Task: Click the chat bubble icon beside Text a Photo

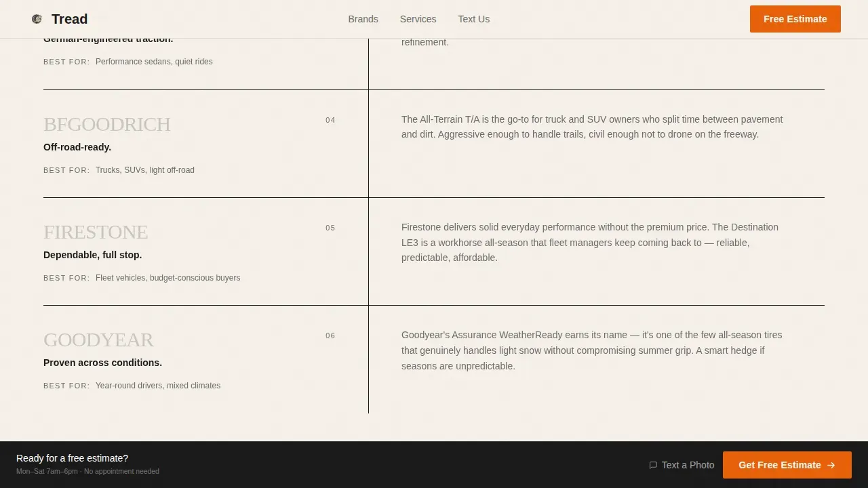Action: coord(653,465)
